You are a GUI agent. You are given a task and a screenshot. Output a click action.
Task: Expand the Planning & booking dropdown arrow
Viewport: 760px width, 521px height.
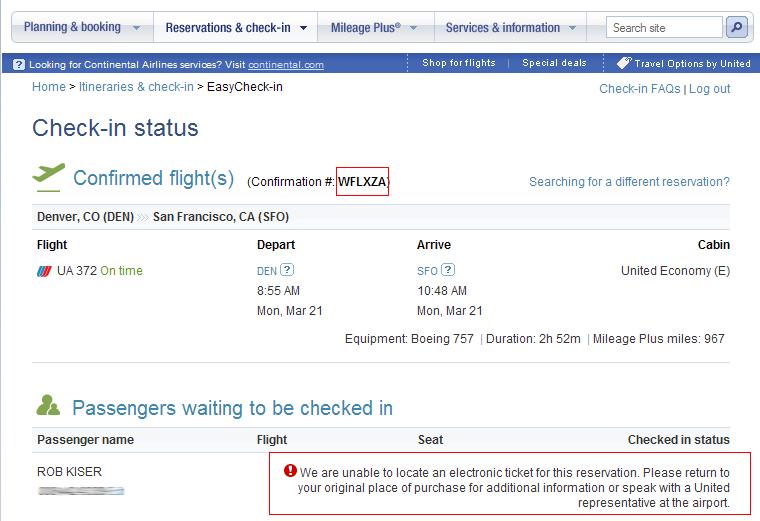[x=137, y=28]
